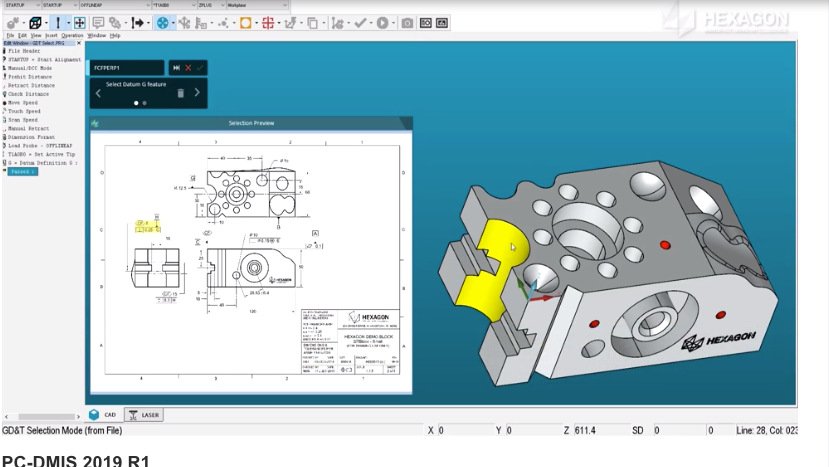The image size is (829, 467).
Task: Select the File Header line
Action: click(24, 51)
